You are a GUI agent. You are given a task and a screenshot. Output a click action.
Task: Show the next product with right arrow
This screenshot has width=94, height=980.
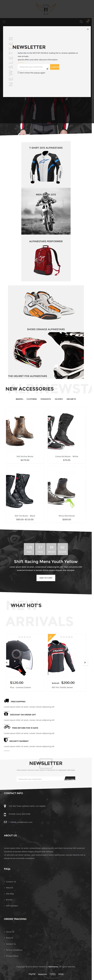(85, 662)
